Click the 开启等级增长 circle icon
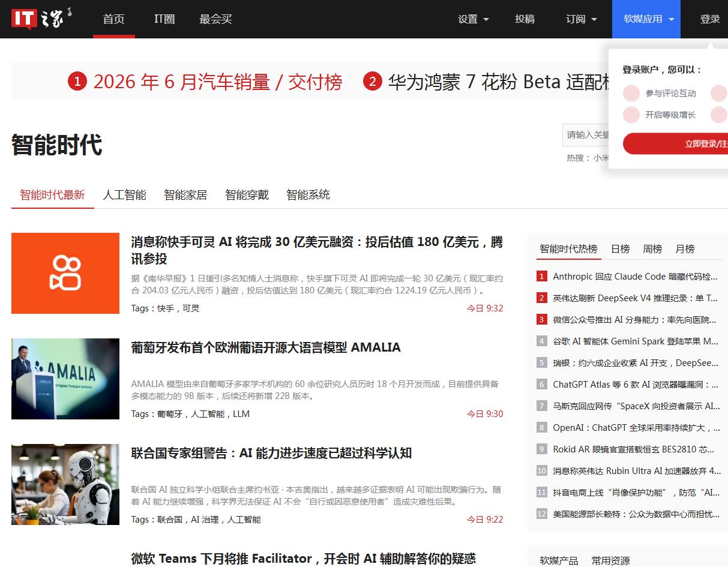This screenshot has width=728, height=567. [x=631, y=115]
